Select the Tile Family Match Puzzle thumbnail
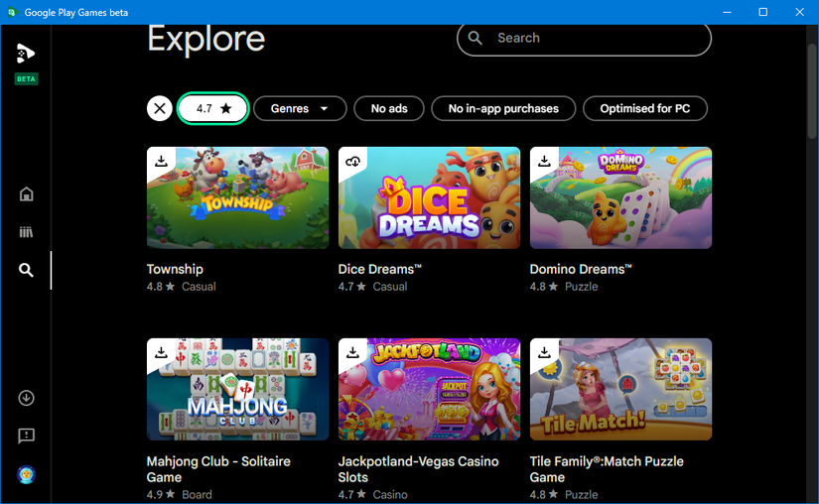 (620, 388)
